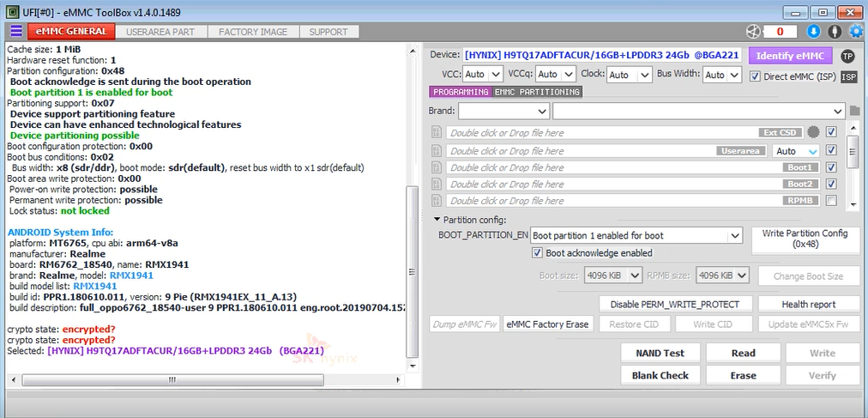
Task: Click the blue RMX1941 model link
Action: [x=131, y=276]
